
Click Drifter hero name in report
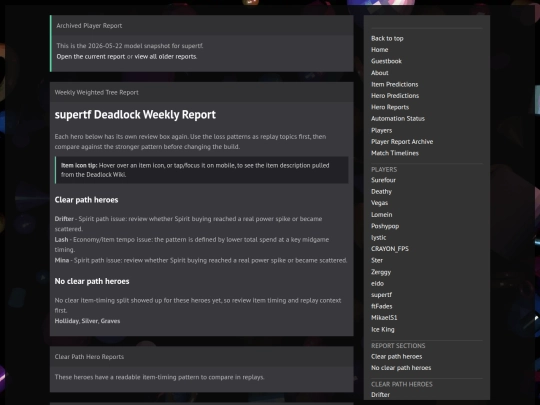tap(64, 219)
